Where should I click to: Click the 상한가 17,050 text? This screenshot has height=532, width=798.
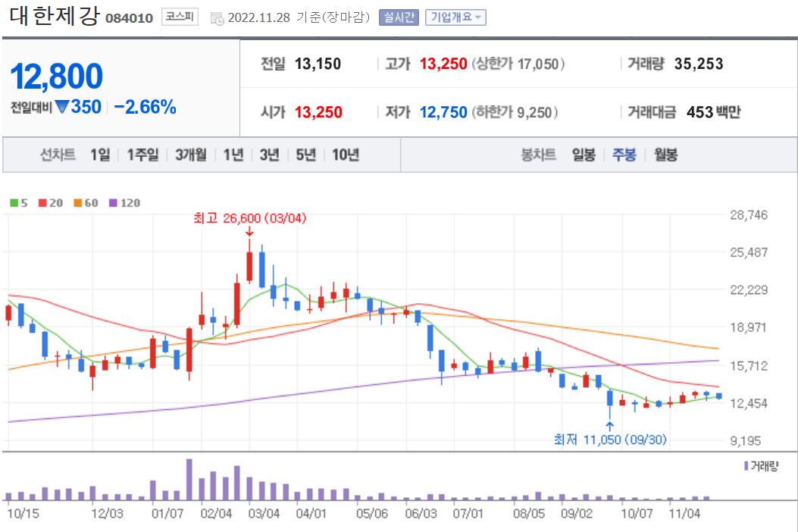tap(518, 64)
